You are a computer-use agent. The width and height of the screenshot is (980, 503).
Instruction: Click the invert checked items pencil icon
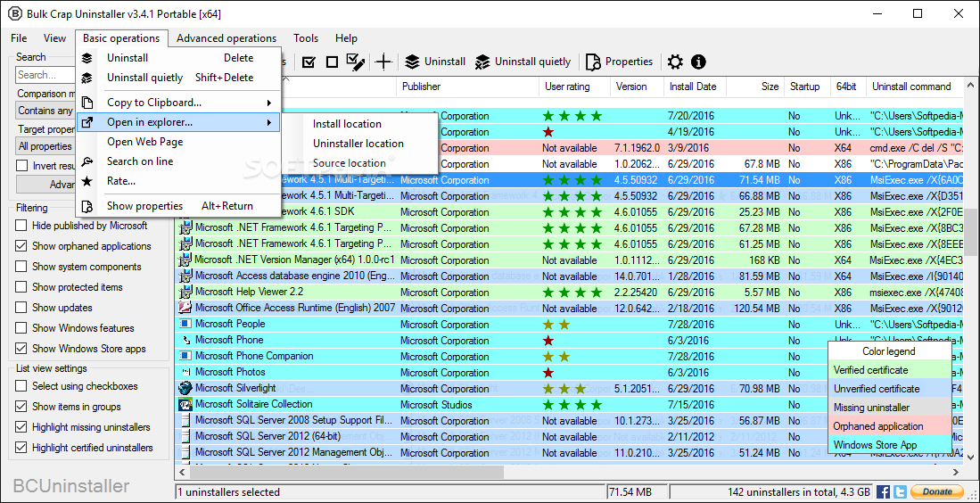(356, 62)
